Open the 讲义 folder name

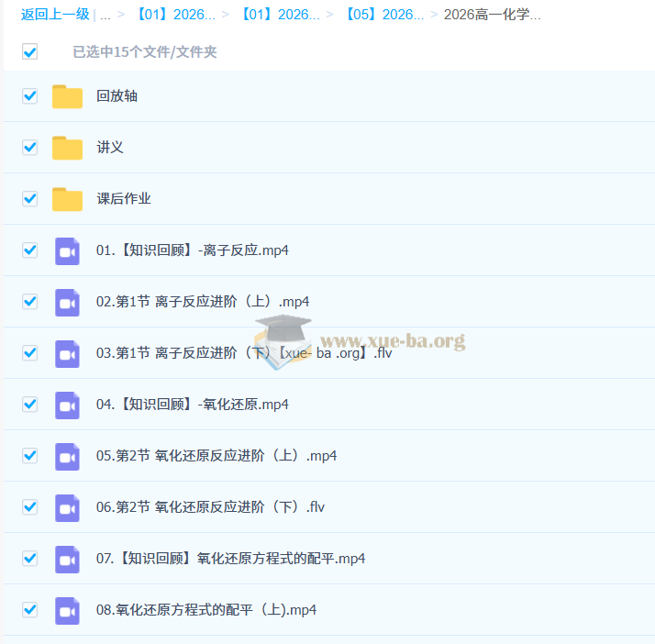click(x=110, y=148)
